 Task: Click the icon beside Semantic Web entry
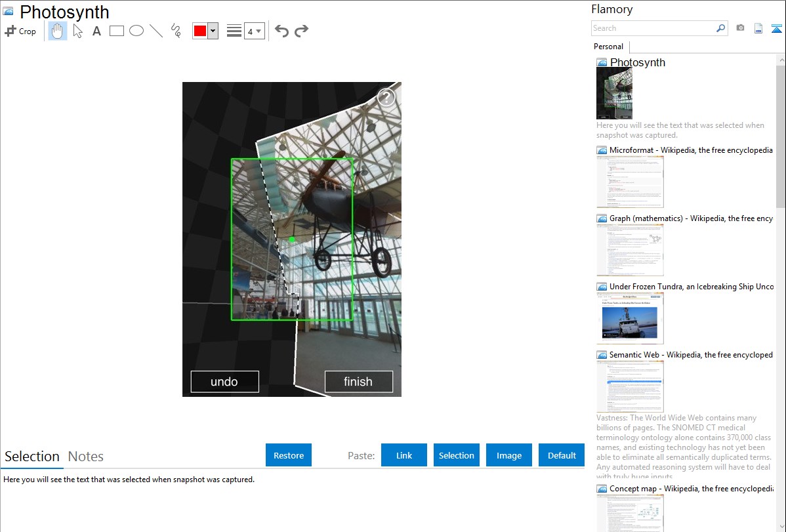[x=602, y=355]
